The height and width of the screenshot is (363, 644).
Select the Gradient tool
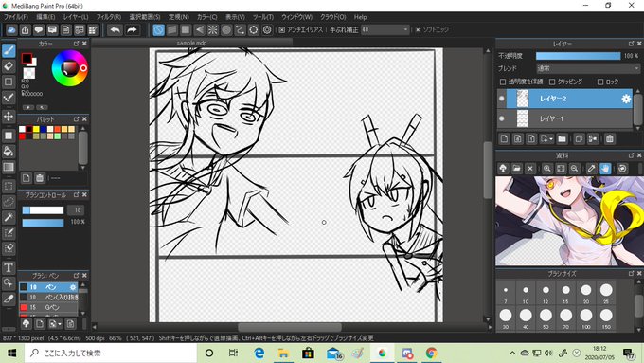9,167
